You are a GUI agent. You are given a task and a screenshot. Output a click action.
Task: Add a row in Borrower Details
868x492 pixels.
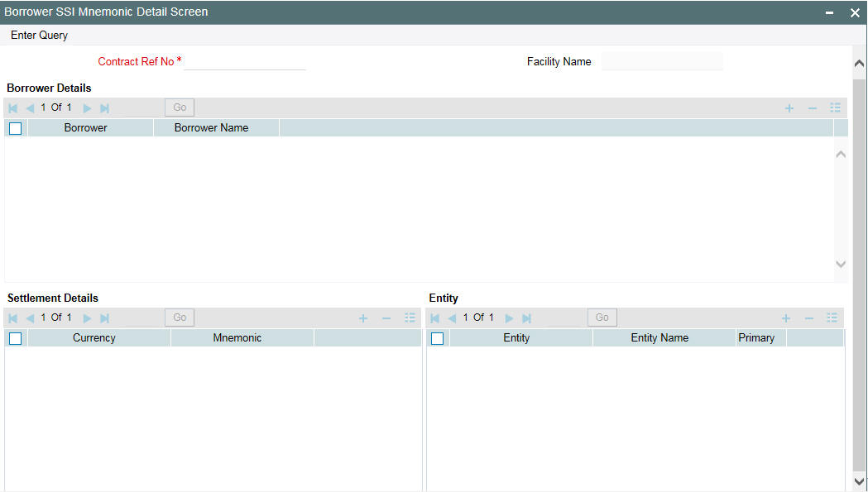coord(789,108)
